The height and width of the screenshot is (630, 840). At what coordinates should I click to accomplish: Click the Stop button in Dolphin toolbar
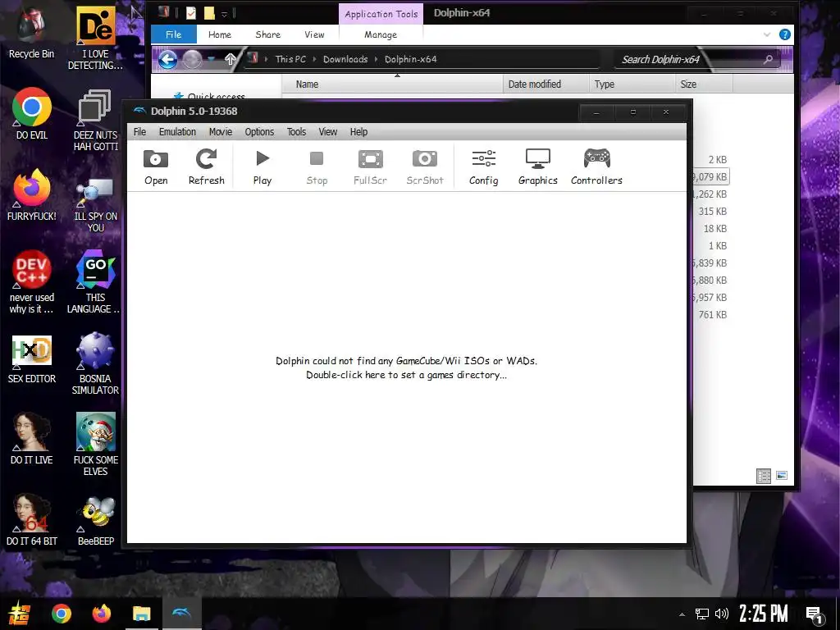click(x=317, y=167)
